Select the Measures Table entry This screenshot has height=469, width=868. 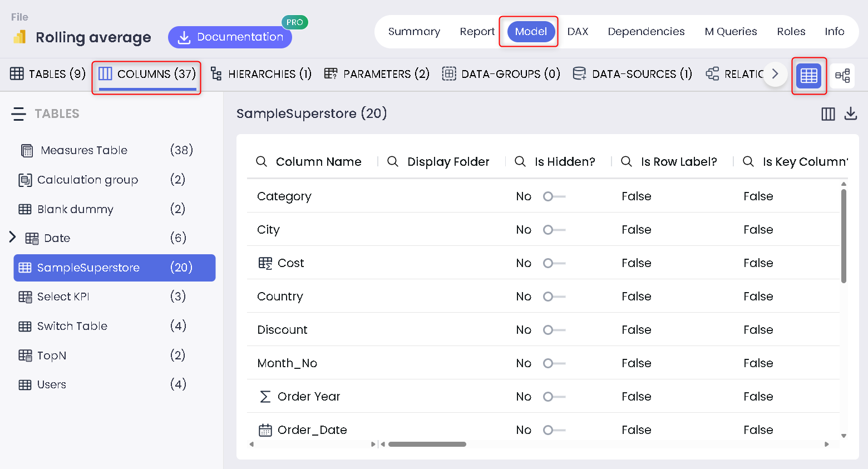(84, 150)
